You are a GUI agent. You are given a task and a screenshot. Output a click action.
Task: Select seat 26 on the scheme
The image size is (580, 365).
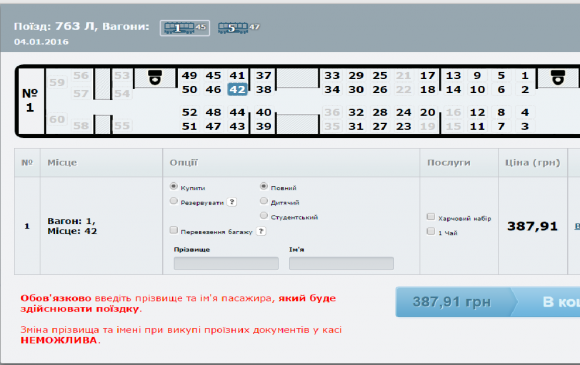380,89
